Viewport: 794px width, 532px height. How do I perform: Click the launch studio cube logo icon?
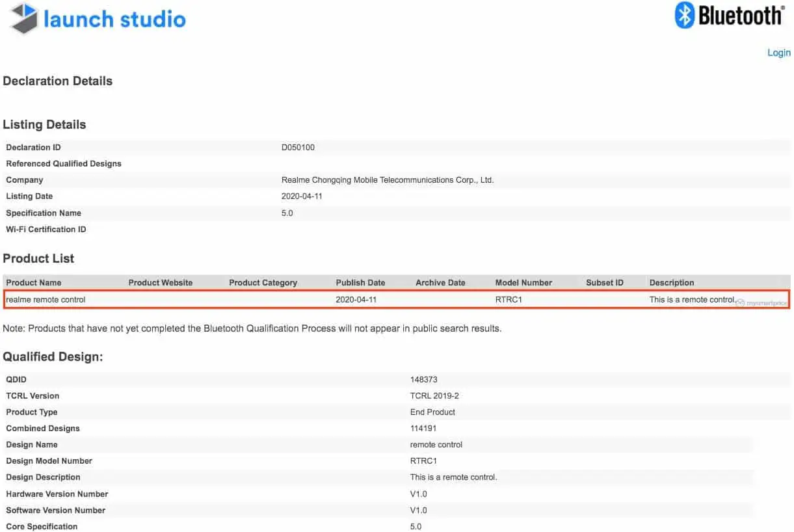click(x=24, y=18)
